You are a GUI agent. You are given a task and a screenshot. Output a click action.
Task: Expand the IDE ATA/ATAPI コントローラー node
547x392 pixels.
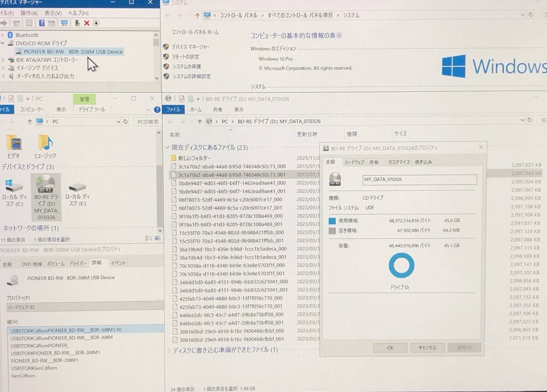click(x=3, y=60)
